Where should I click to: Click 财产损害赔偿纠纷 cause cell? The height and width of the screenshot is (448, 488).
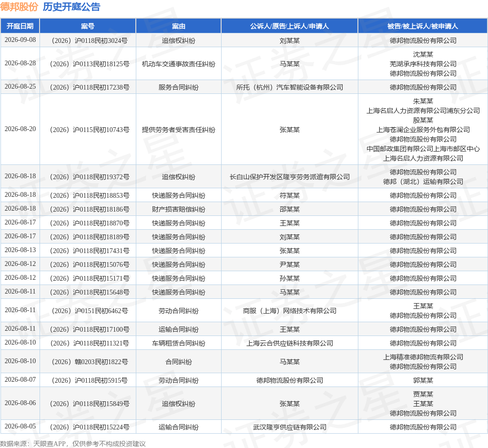[178, 209]
